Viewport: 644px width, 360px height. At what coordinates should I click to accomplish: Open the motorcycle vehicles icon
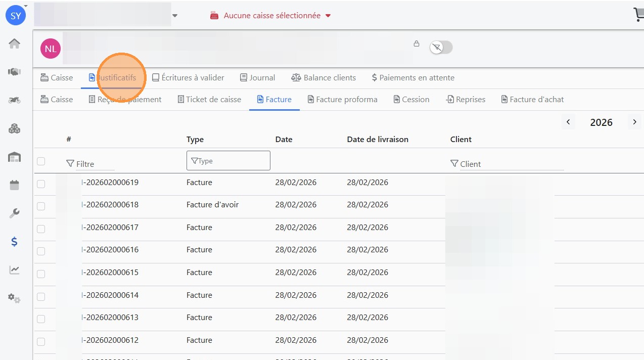pyautogui.click(x=15, y=100)
